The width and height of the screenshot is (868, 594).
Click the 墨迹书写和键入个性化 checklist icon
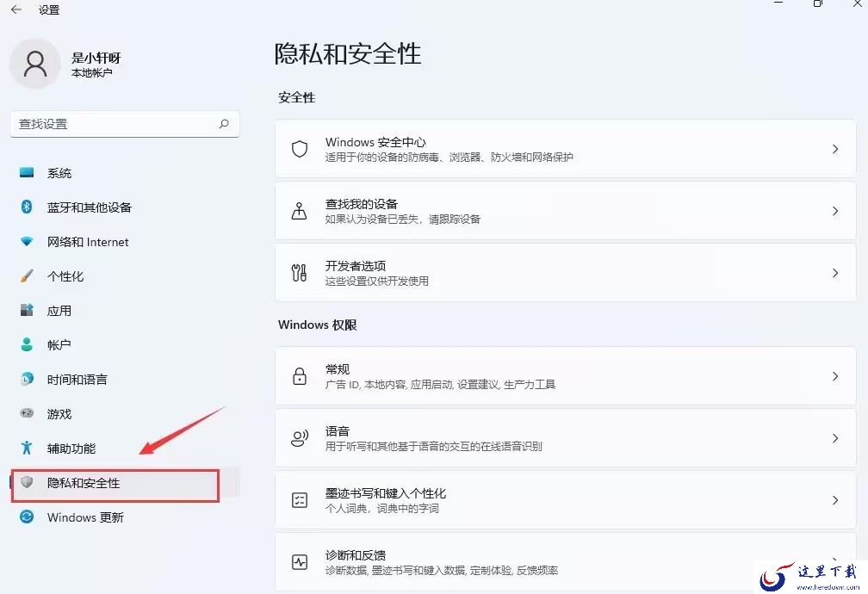(x=300, y=500)
